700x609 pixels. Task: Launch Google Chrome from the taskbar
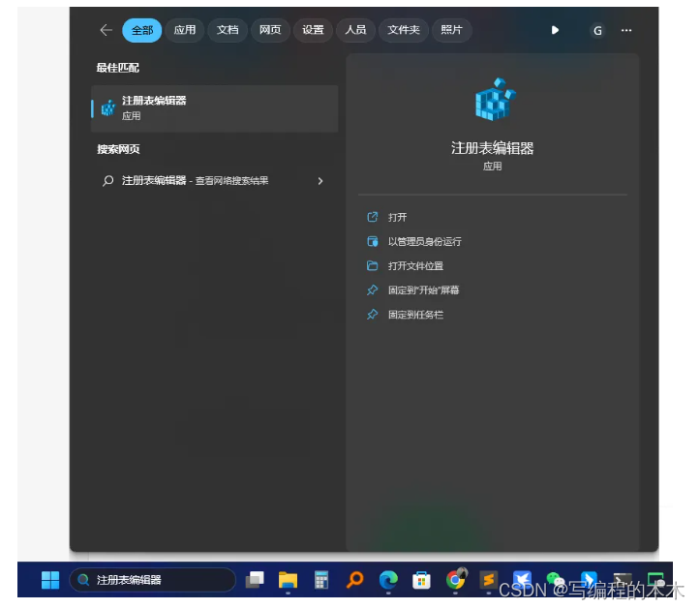(455, 580)
